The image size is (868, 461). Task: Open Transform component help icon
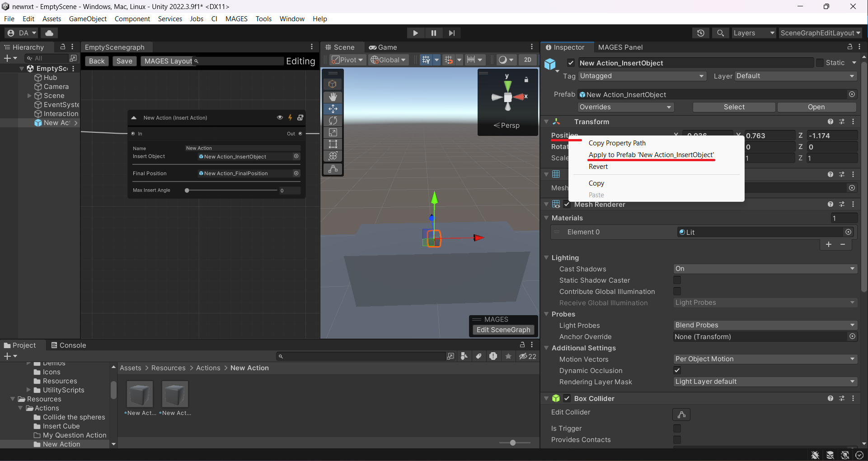coord(830,121)
